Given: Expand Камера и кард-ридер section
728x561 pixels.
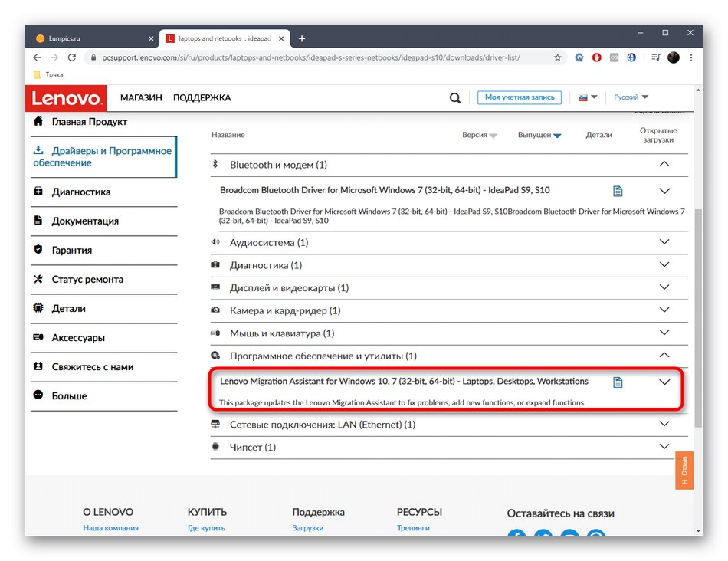Looking at the screenshot, I should click(x=664, y=310).
